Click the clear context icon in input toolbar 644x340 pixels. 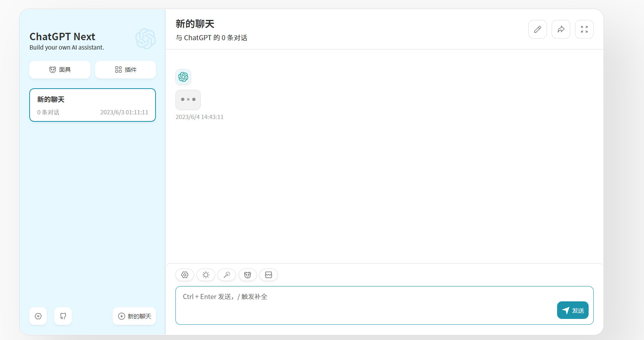(269, 275)
